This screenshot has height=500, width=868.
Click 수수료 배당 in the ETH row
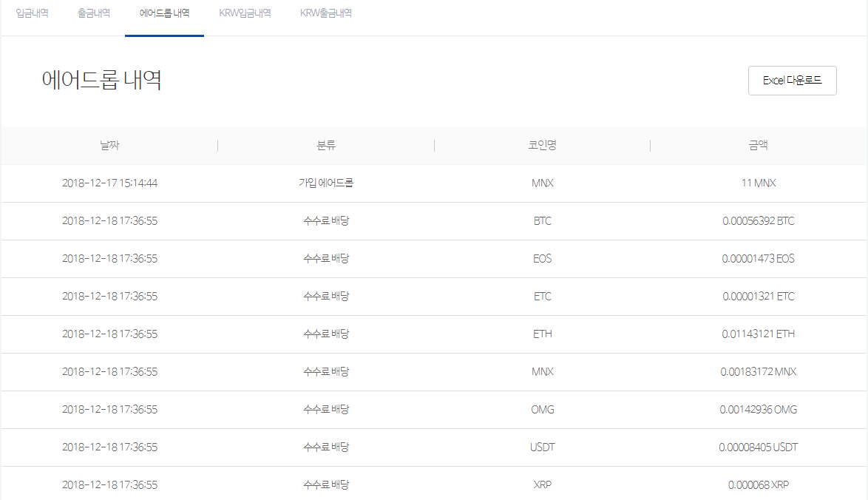(x=325, y=334)
